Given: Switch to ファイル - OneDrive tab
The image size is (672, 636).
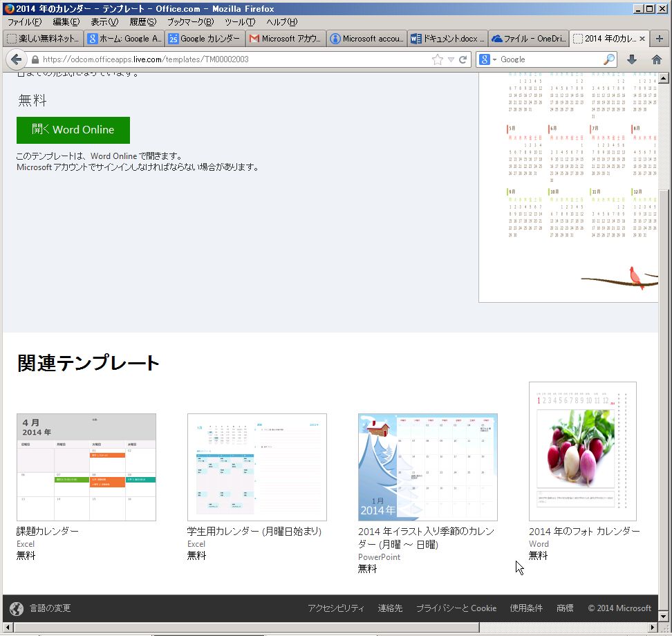Looking at the screenshot, I should point(530,39).
